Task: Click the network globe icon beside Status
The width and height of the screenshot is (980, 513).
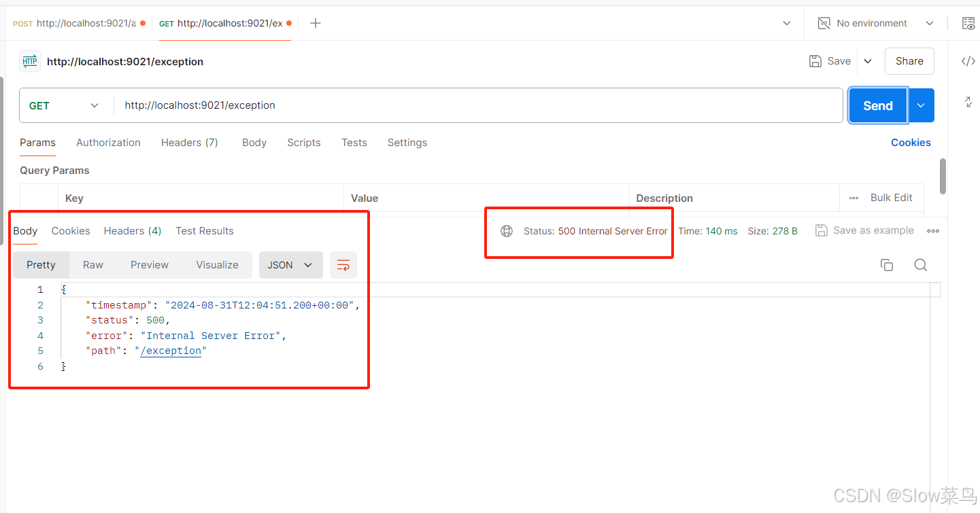Action: click(x=507, y=231)
